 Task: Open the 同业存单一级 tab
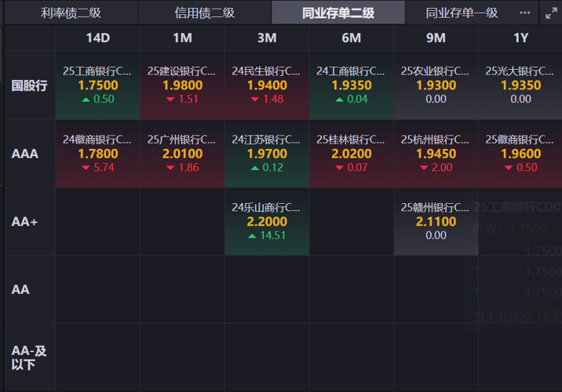(462, 13)
